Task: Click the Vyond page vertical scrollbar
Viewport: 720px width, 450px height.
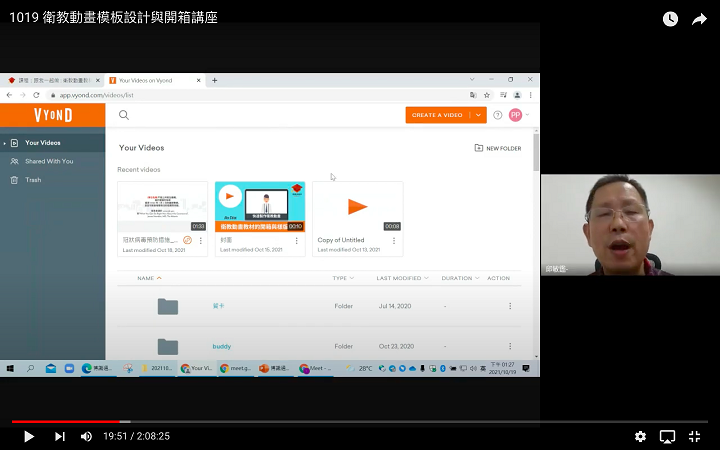Action: click(536, 152)
